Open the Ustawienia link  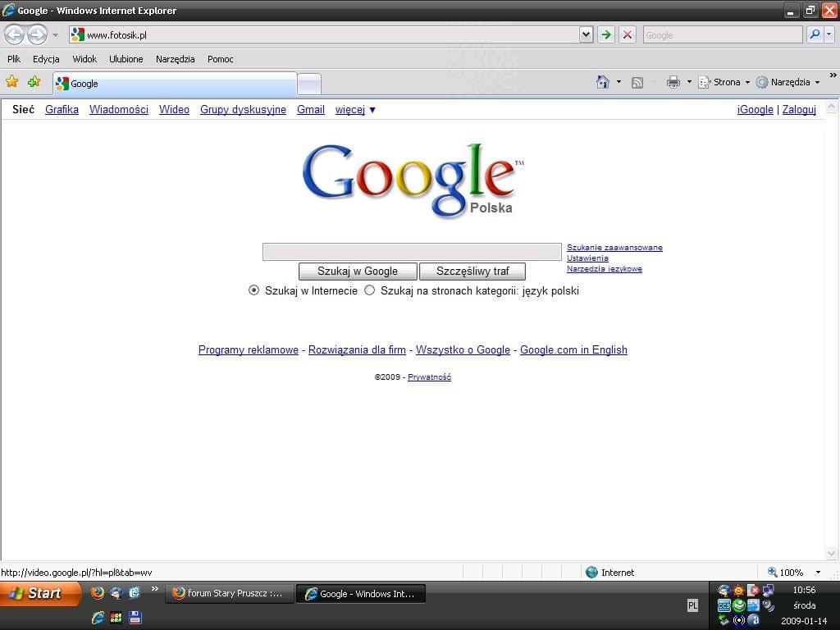coord(587,258)
